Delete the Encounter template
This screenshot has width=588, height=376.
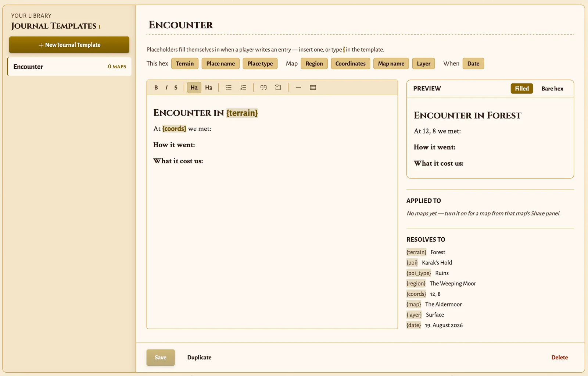[x=560, y=358]
